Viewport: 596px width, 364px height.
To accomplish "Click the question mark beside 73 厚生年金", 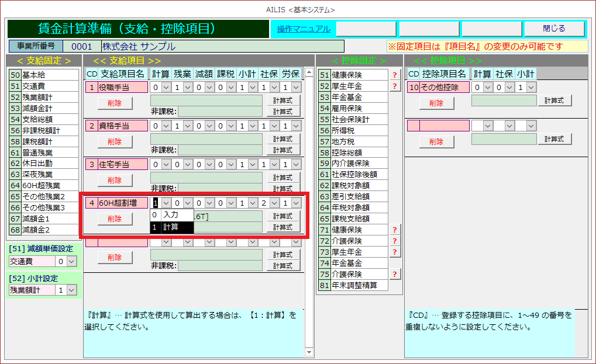I will coord(395,252).
